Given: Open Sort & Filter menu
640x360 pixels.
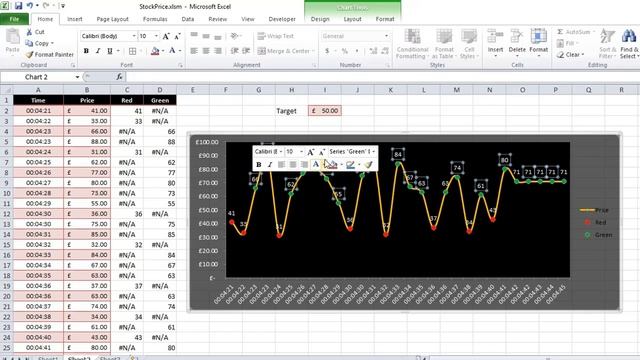Looking at the screenshot, I should coord(607,44).
